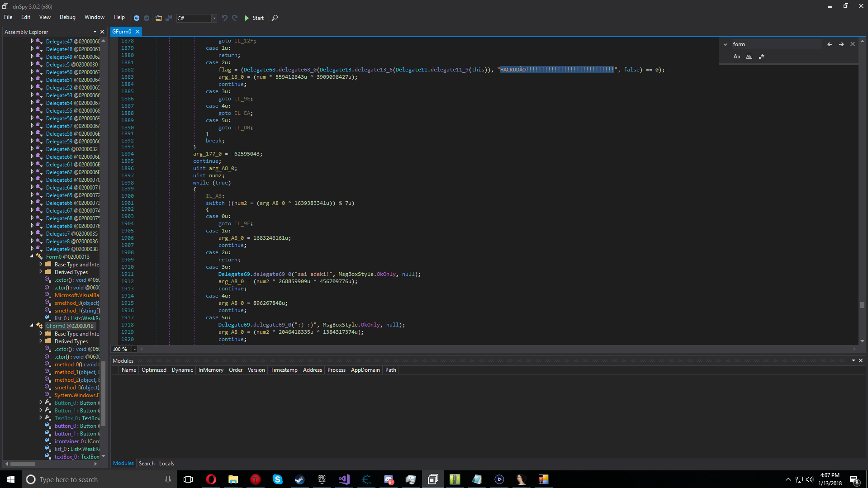The height and width of the screenshot is (488, 868).
Task: Expand the Delegate68 tree node
Action: (32, 218)
